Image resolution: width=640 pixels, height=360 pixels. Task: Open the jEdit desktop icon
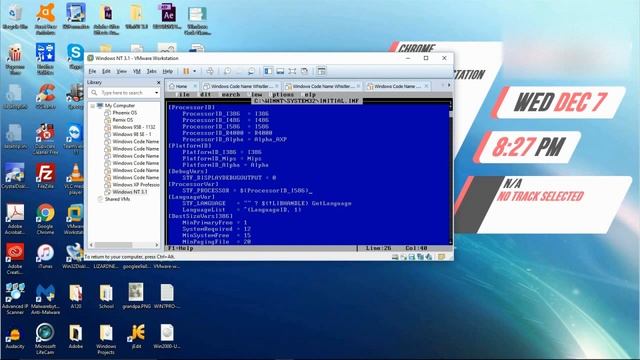click(x=136, y=336)
